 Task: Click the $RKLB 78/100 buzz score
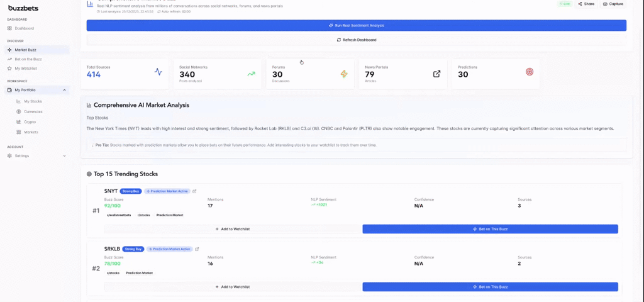(x=113, y=264)
